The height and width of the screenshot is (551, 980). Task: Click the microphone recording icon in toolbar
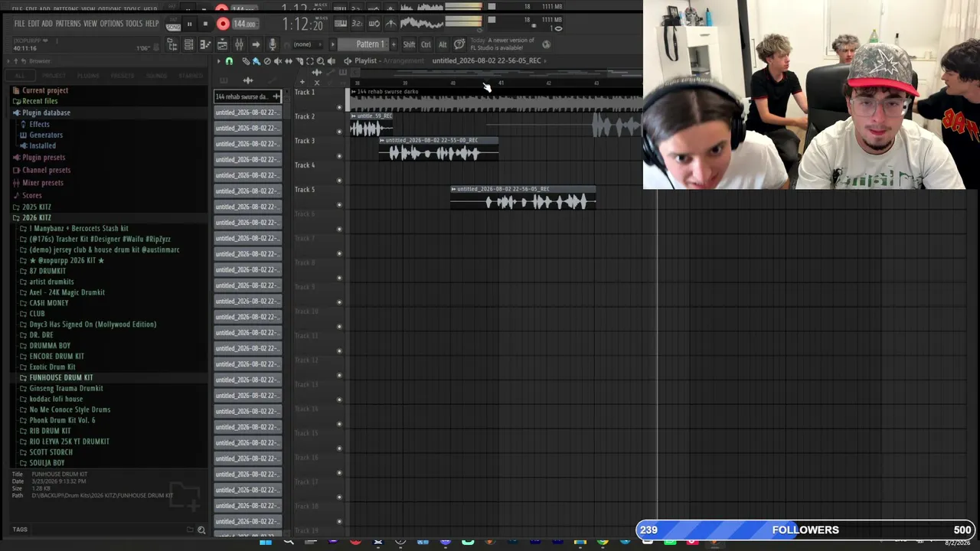[272, 45]
